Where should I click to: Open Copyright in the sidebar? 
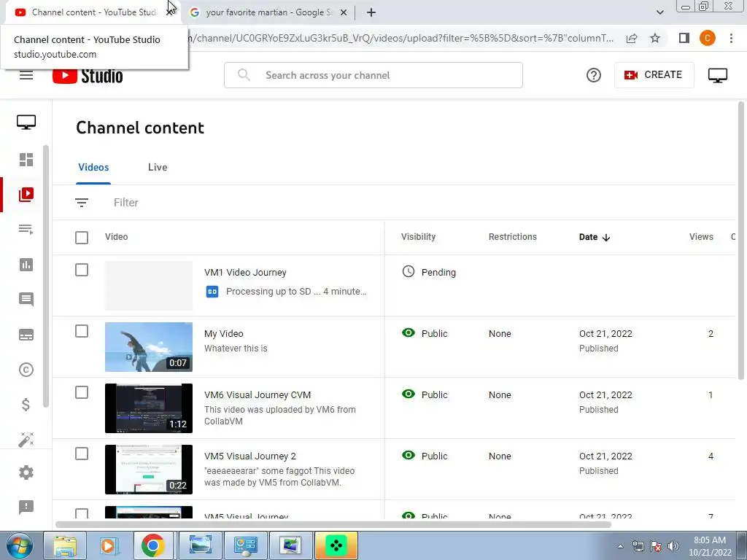click(26, 370)
